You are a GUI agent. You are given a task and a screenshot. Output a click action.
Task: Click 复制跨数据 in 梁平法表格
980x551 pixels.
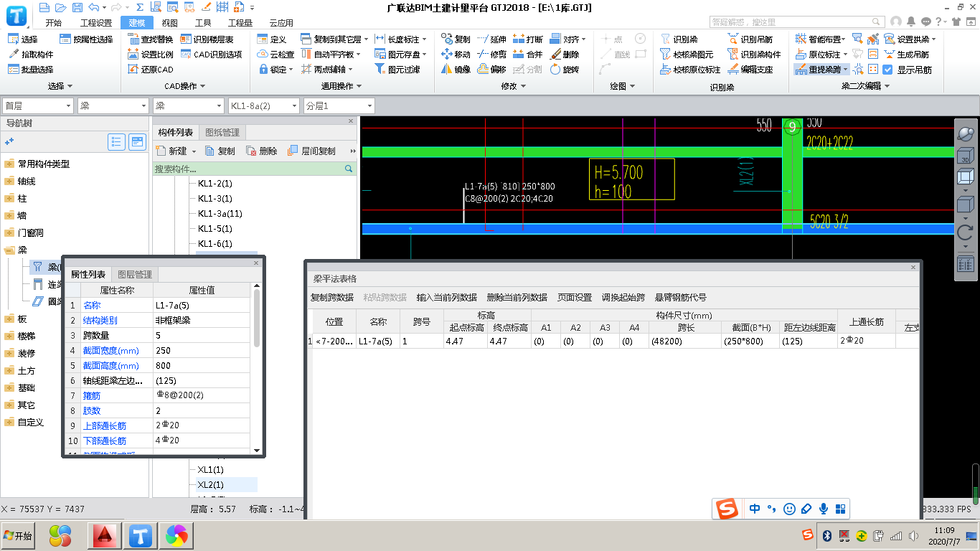(x=331, y=298)
